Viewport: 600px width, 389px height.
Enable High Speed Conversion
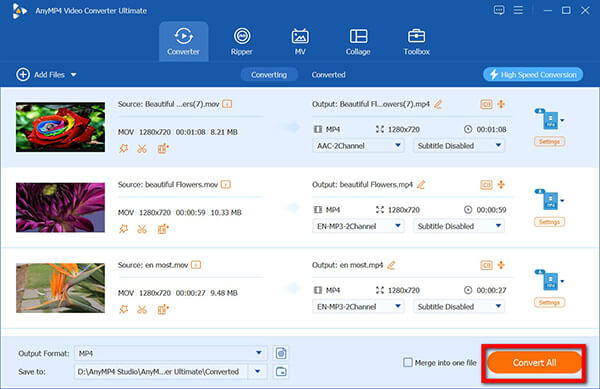coord(533,75)
